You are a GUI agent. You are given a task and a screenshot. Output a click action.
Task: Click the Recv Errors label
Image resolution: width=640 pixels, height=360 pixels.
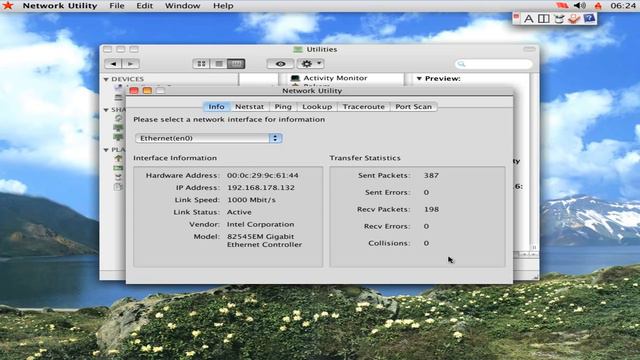pyautogui.click(x=387, y=226)
